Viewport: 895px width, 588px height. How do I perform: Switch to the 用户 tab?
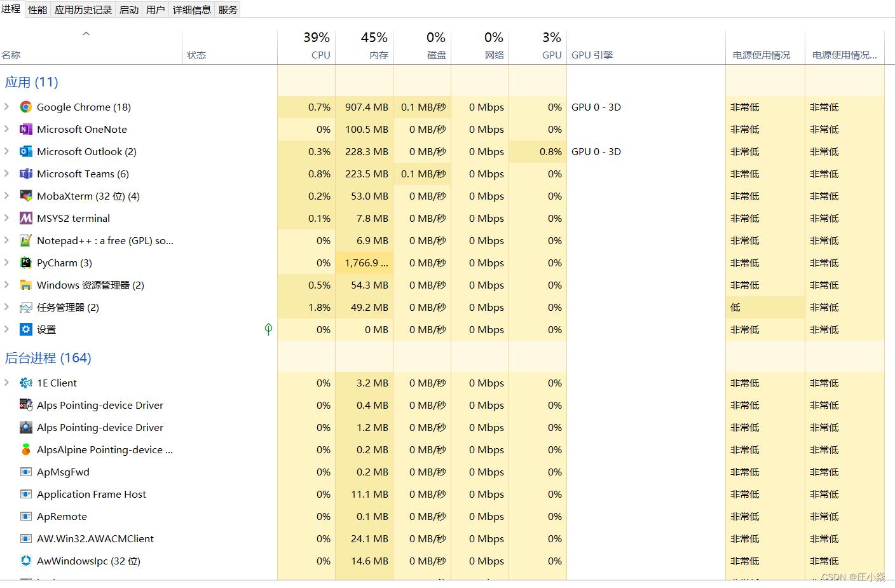click(x=156, y=10)
